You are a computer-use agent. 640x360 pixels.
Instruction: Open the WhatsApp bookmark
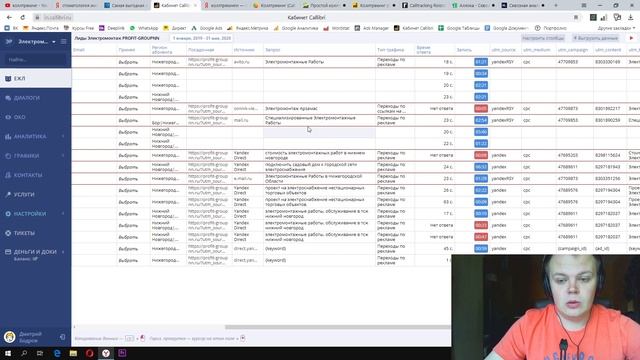tap(144, 28)
